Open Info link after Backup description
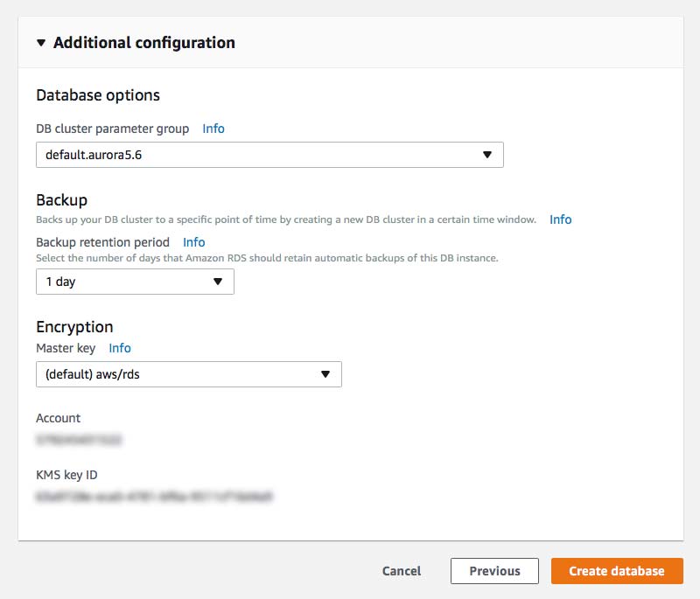This screenshot has width=700, height=599. point(560,219)
